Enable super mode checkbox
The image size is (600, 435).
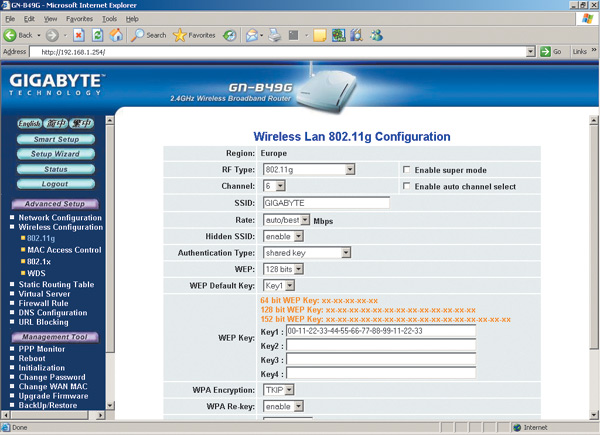(x=406, y=169)
